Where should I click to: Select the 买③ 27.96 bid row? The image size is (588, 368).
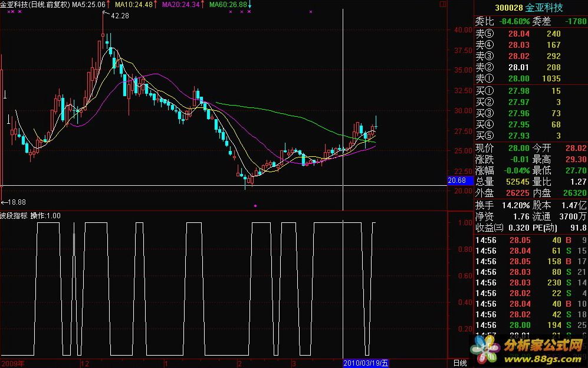[x=531, y=113]
